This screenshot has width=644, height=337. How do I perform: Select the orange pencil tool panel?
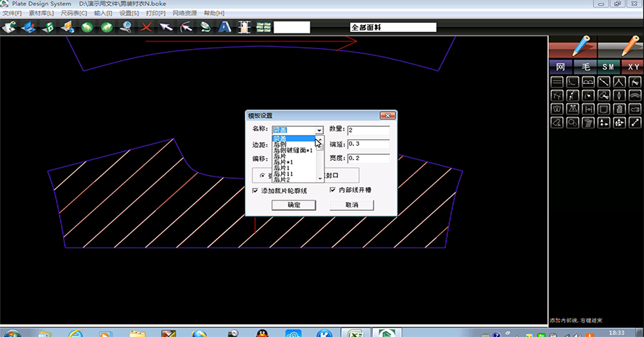pyautogui.click(x=621, y=49)
